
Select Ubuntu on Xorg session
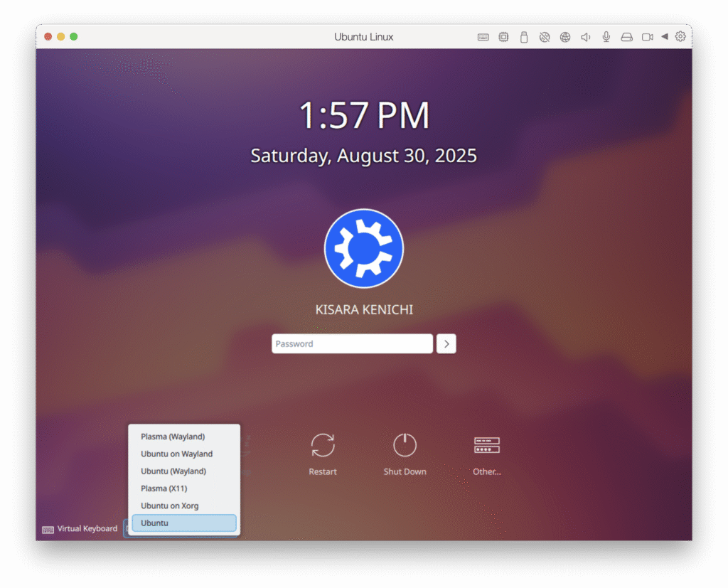(x=184, y=506)
